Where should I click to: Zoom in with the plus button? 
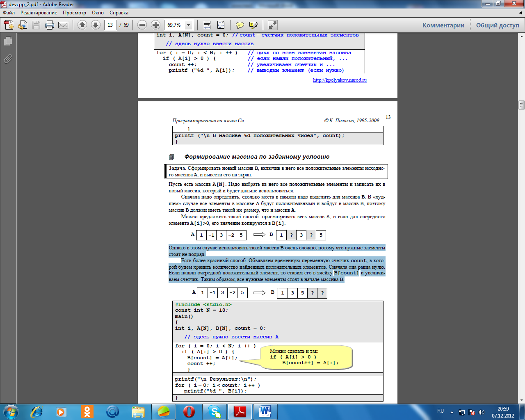pyautogui.click(x=155, y=25)
